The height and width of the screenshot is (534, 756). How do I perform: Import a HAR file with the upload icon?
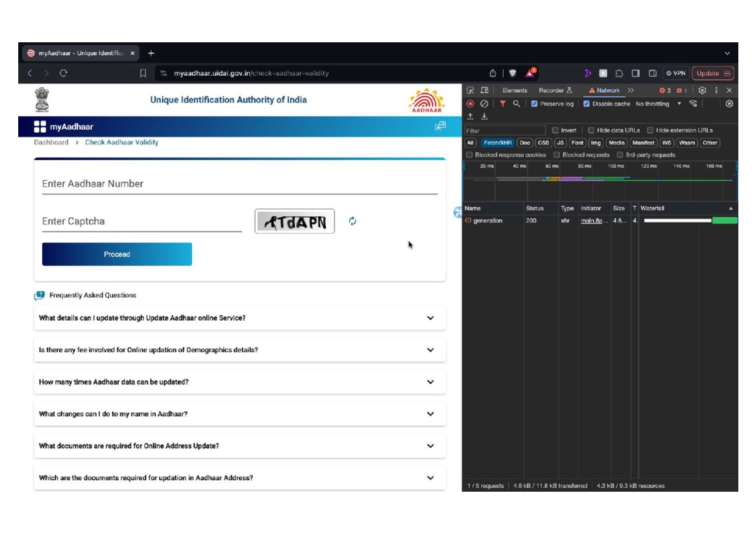pos(470,117)
